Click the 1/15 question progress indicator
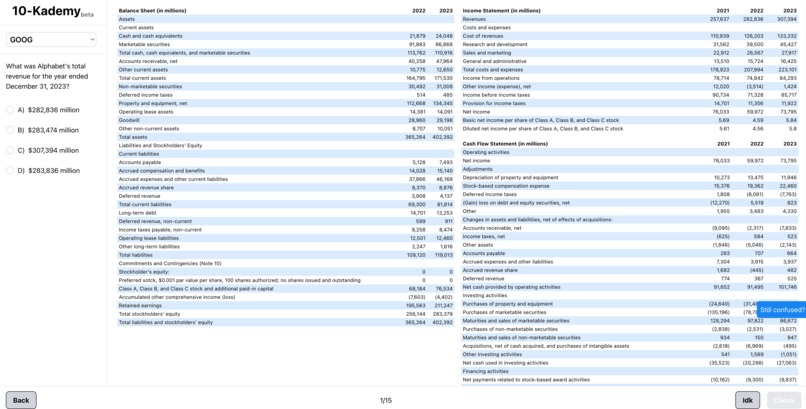The height and width of the screenshot is (409, 806). pos(386,400)
